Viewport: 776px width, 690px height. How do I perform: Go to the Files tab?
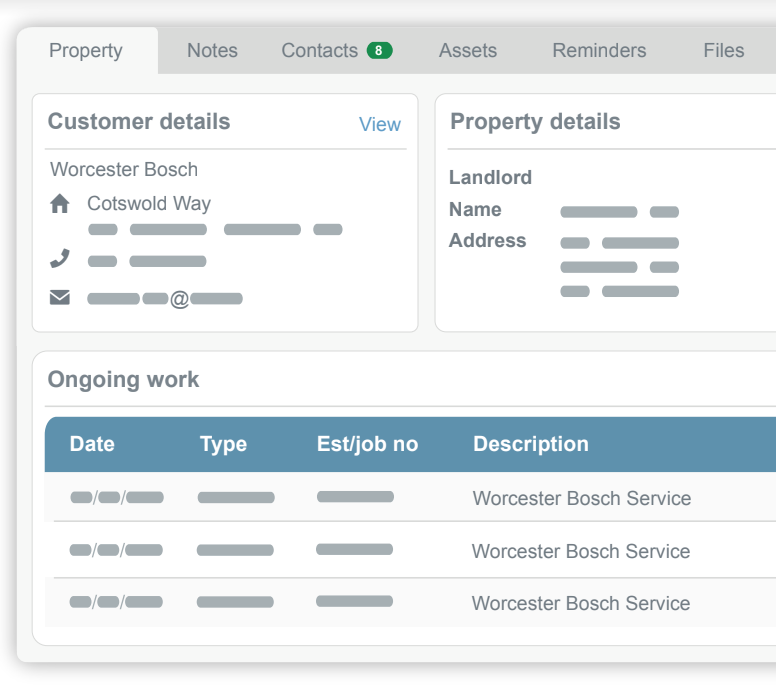click(x=724, y=50)
